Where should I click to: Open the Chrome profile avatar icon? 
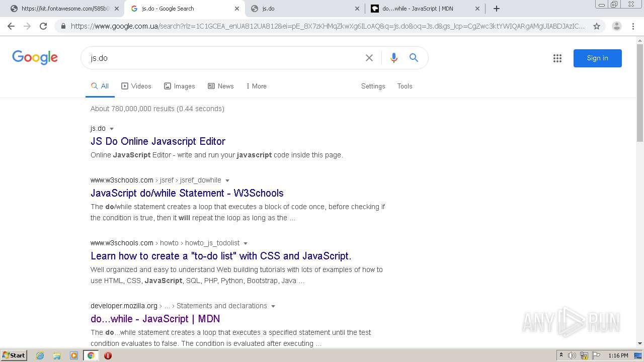616,26
